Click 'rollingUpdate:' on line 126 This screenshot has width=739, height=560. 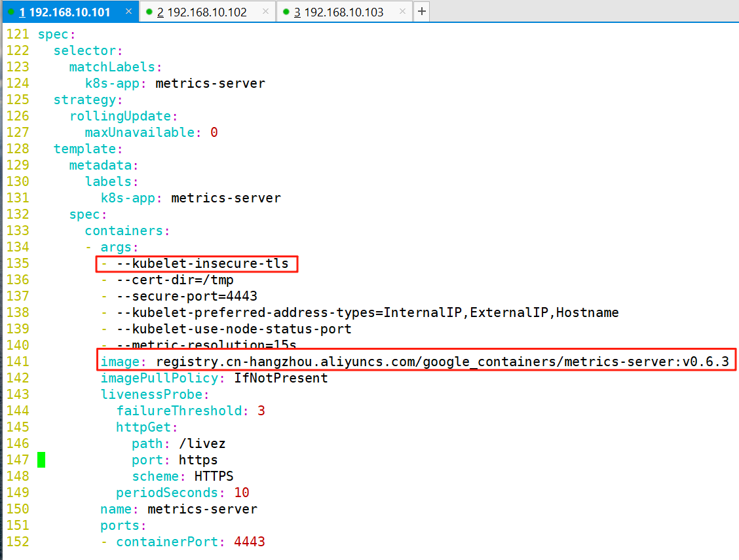click(x=123, y=117)
